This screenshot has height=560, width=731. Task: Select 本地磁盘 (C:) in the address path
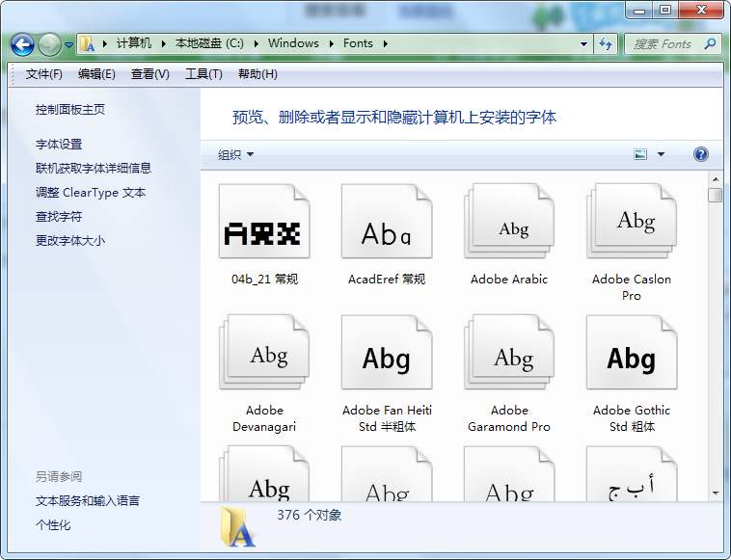click(x=209, y=43)
